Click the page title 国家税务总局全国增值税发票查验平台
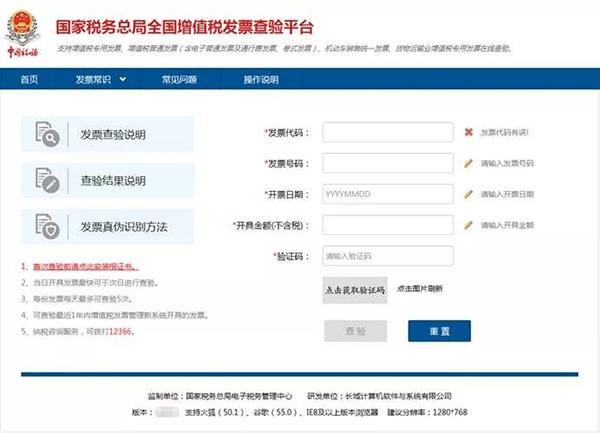Screen dimensions: 600x433 pyautogui.click(x=185, y=27)
